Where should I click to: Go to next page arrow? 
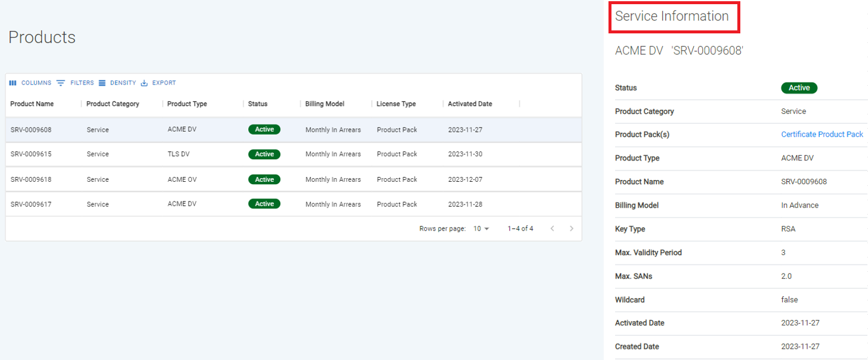pos(572,228)
